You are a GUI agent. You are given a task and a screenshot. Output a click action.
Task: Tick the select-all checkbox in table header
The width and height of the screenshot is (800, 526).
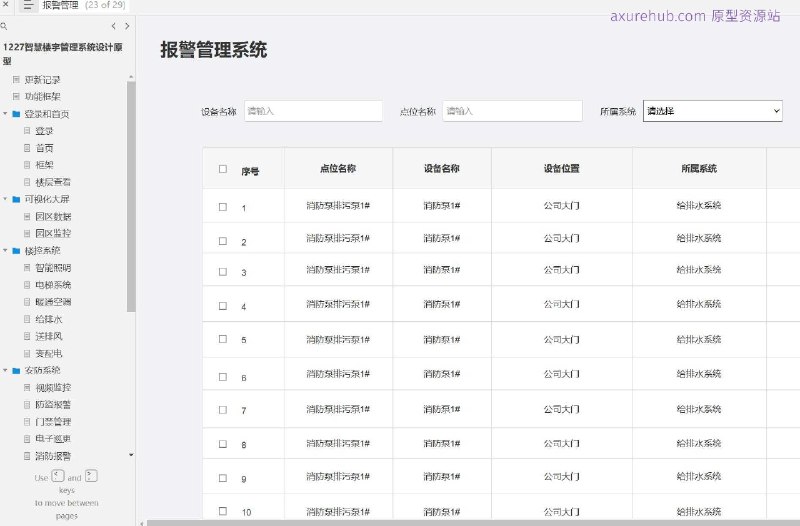pyautogui.click(x=223, y=169)
